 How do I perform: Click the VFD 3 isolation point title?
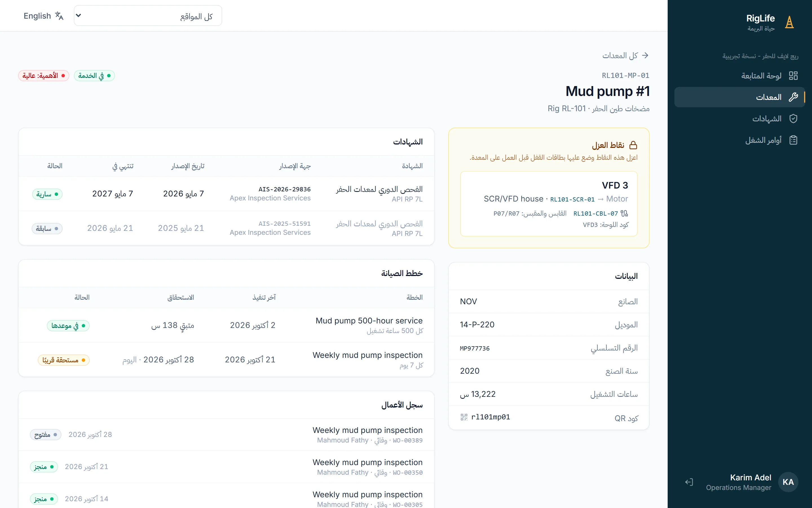(x=615, y=185)
